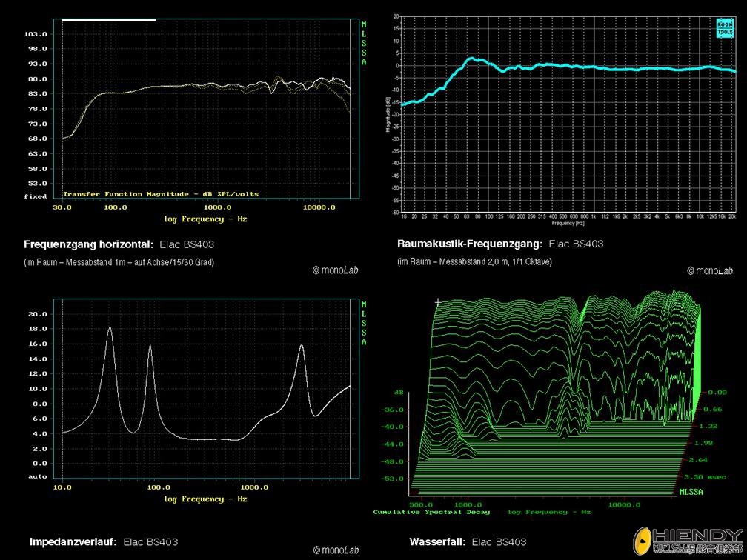Click the "Transfer Function Magnitude" yellow label
This screenshot has height=560, width=747.
click(x=160, y=194)
